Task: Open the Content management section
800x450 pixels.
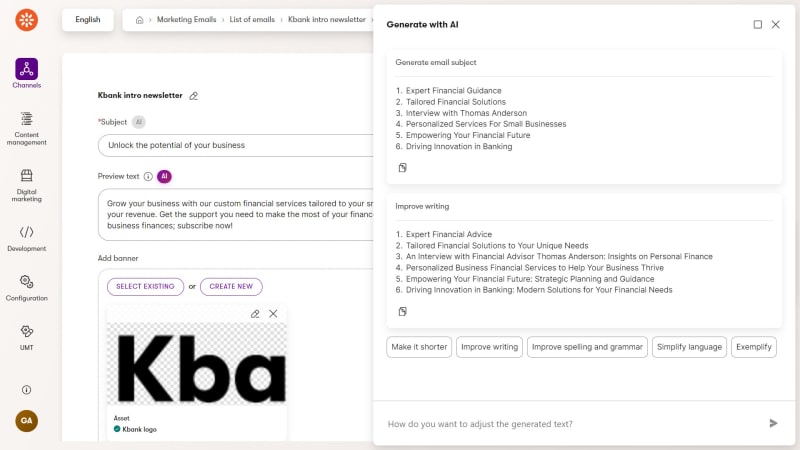Action: [27, 127]
